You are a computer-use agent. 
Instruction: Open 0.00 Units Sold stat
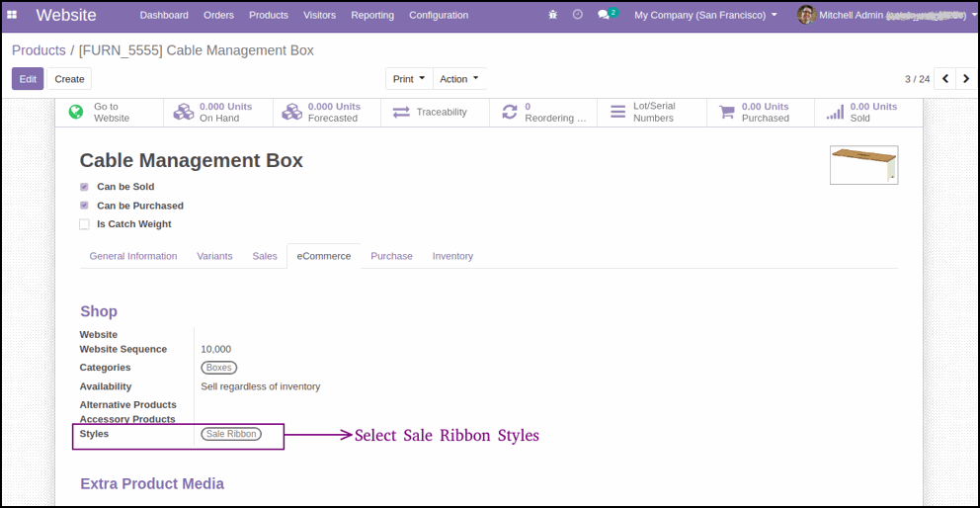[x=868, y=112]
